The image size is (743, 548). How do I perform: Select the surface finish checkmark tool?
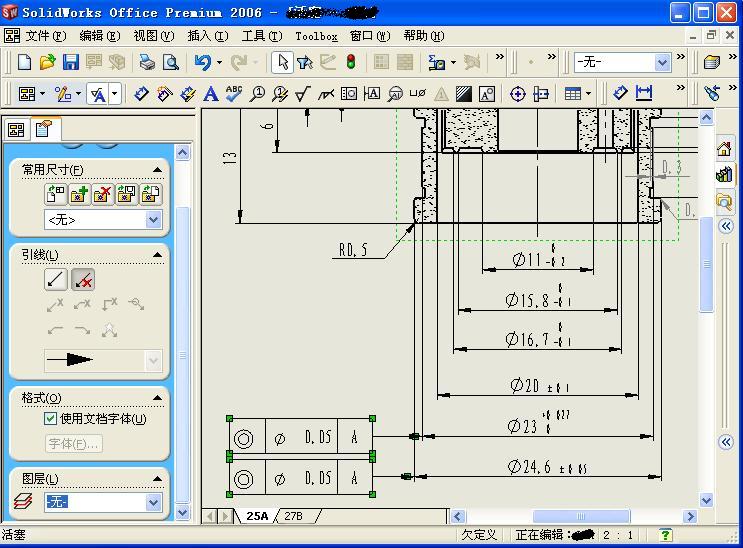click(303, 94)
